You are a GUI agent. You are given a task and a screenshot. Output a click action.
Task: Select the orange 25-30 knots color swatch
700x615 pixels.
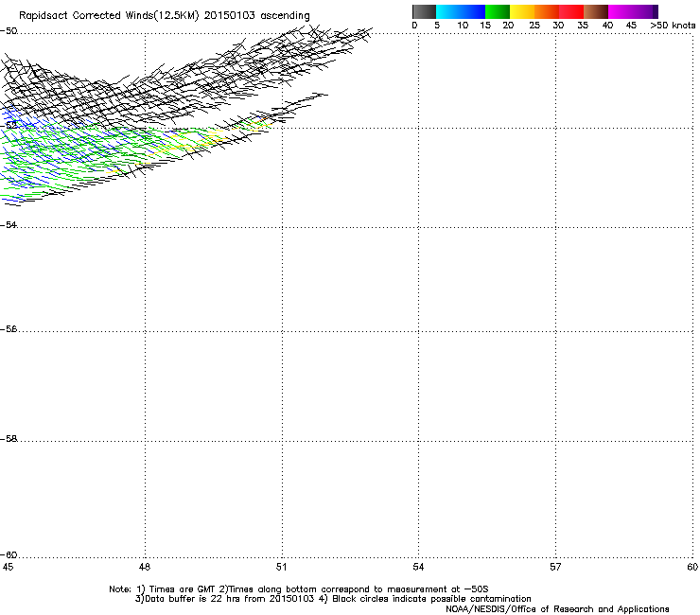tap(547, 11)
